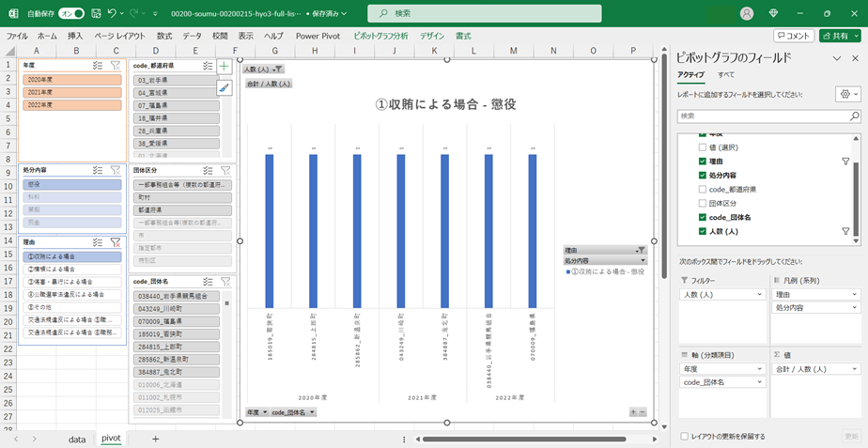
Task: Click the コメント button
Action: 793,36
